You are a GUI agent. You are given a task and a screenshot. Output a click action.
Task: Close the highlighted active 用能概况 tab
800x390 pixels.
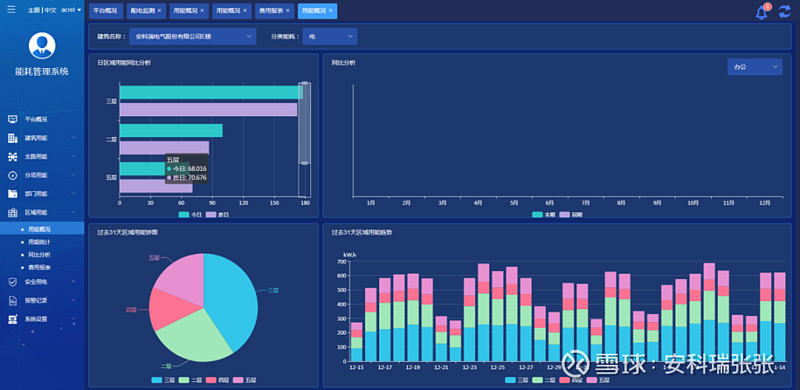pyautogui.click(x=331, y=10)
